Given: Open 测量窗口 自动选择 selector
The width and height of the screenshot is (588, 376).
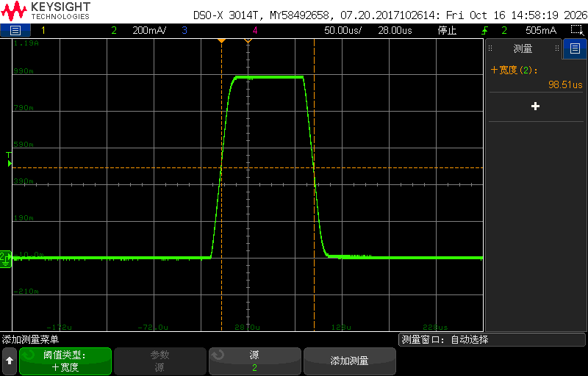Looking at the screenshot, I should (492, 340).
